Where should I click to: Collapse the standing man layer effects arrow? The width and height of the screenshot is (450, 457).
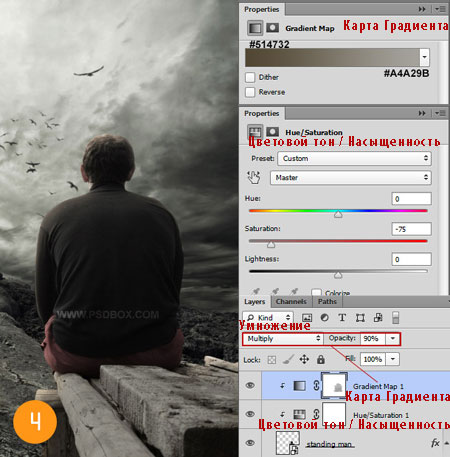[x=446, y=443]
